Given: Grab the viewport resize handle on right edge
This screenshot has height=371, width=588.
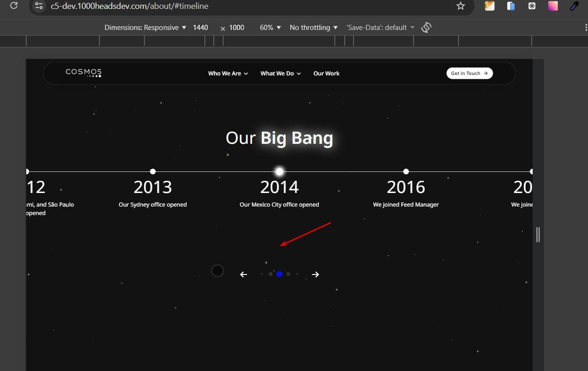Looking at the screenshot, I should [x=538, y=234].
